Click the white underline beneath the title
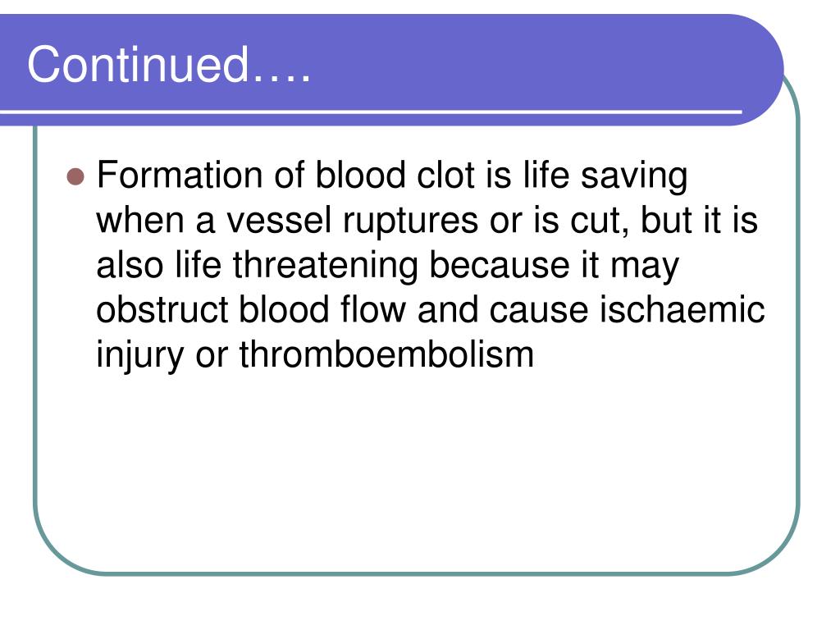 point(371,112)
